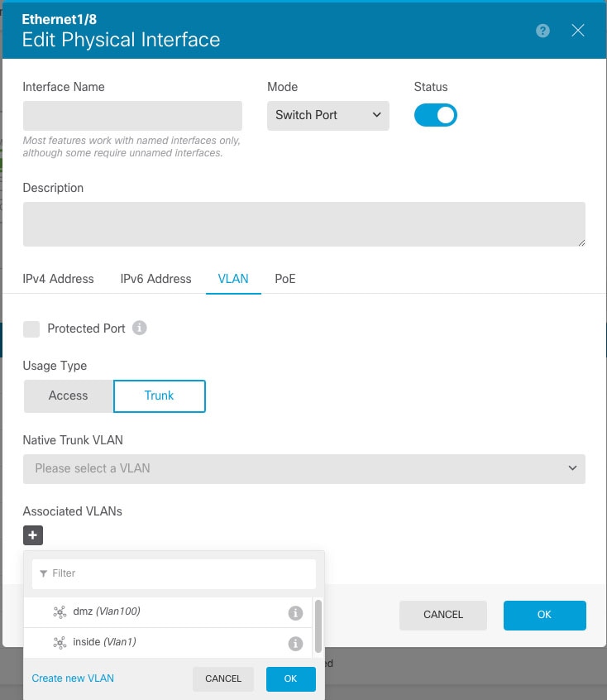Viewport: 607px width, 700px height.
Task: Confirm VLAN selection with the small OK button
Action: coord(290,678)
